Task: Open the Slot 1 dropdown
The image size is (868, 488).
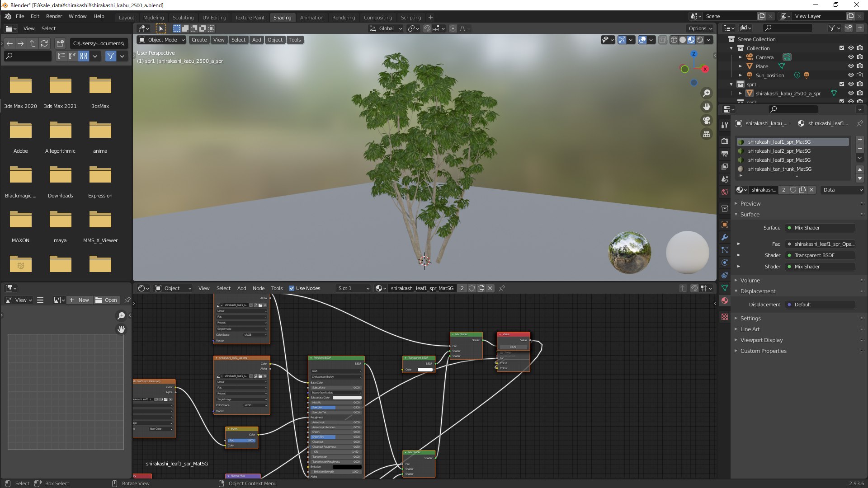Action: [353, 288]
